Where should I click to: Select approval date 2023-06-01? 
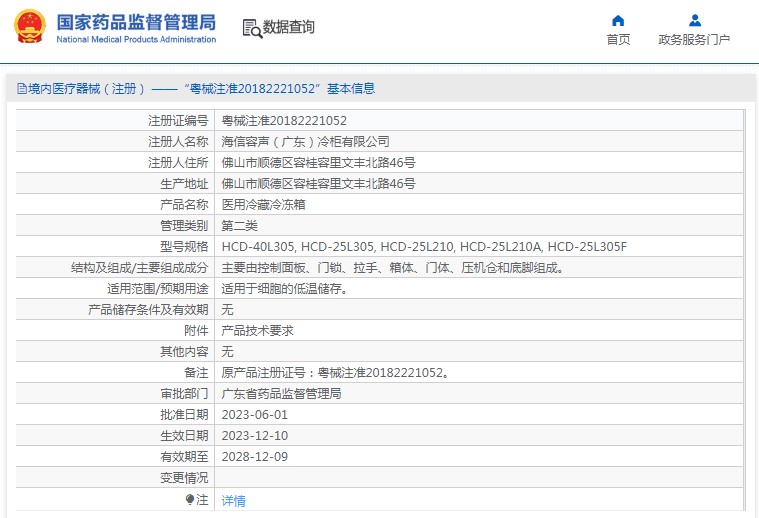click(x=255, y=415)
